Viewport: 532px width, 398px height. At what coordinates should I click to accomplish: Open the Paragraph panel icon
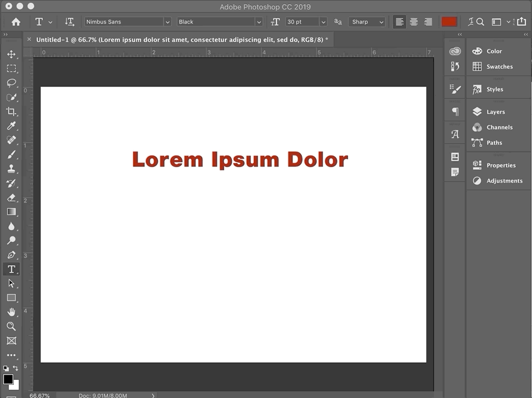[x=455, y=112]
